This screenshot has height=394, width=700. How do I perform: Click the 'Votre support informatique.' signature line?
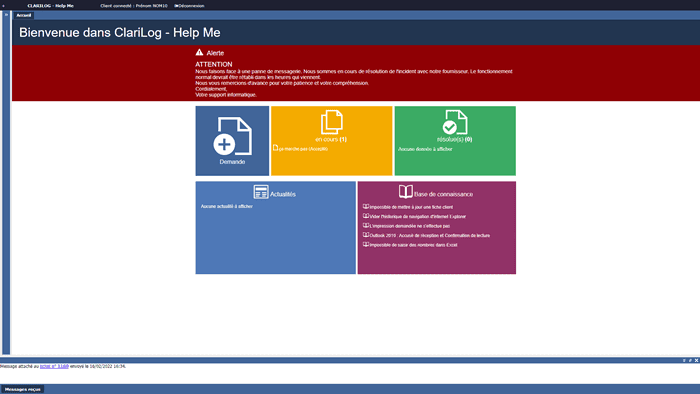pyautogui.click(x=226, y=95)
